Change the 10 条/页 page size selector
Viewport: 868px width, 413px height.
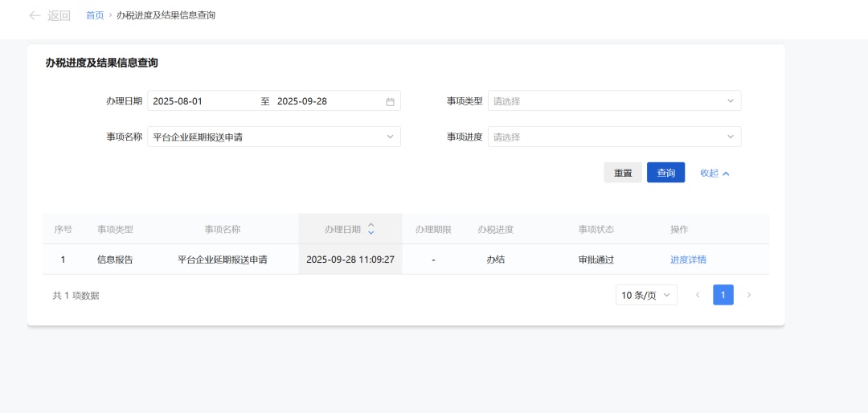[x=645, y=296]
